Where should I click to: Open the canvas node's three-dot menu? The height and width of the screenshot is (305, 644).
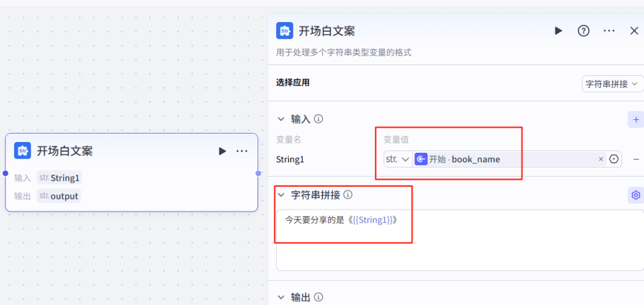tap(242, 151)
